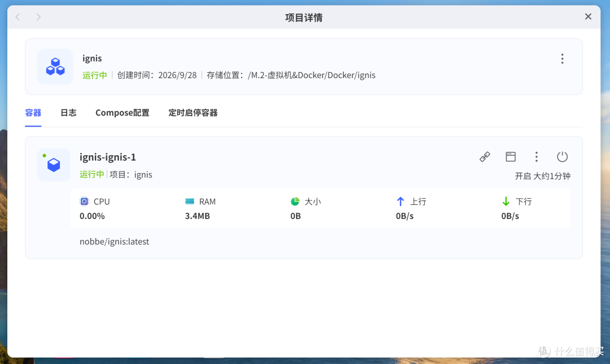Image resolution: width=610 pixels, height=364 pixels.
Task: Open the container link icon
Action: (485, 157)
